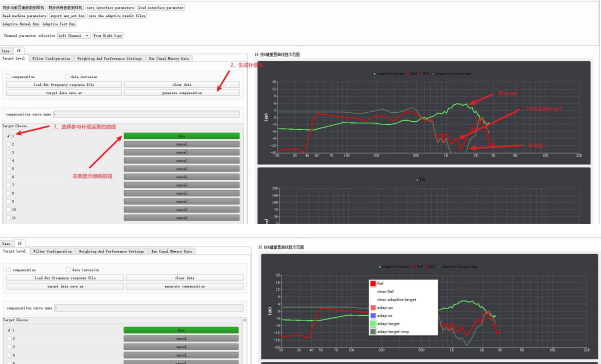Screen dimensions: 601x364
Task: Click the Target Choose list scroll-up arrow
Action: click(245, 320)
